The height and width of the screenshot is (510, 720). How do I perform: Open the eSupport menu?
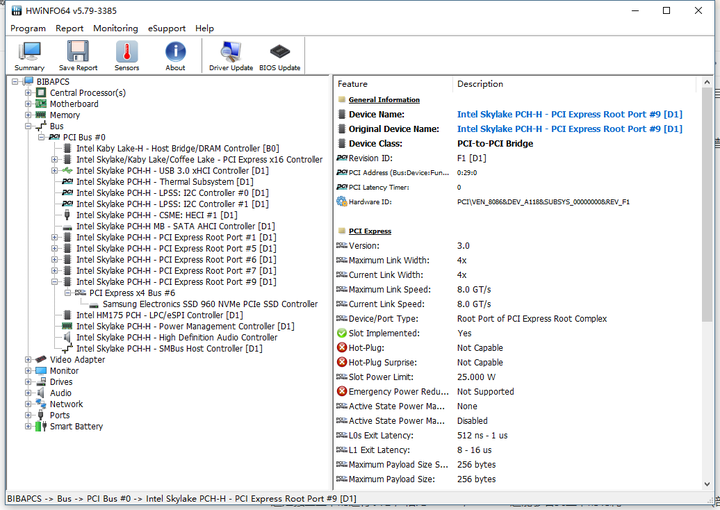point(166,28)
